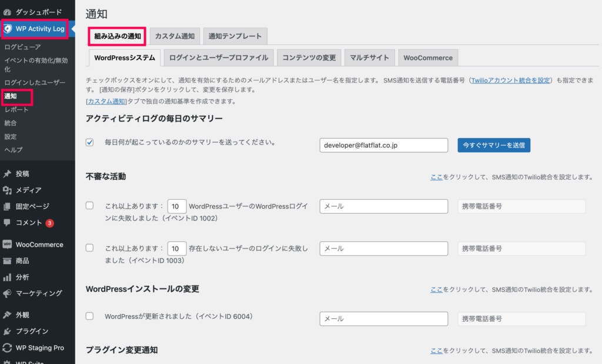Screen dimensions: 602x364
Task: Open the レポート submenu item
Action: coord(16,110)
